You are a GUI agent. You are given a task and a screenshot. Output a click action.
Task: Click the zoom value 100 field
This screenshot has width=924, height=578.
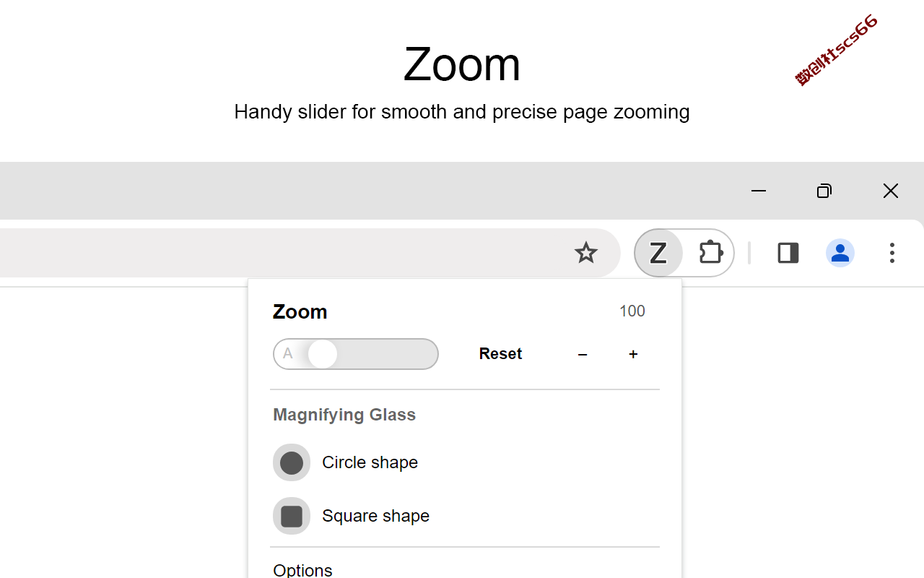pos(632,311)
